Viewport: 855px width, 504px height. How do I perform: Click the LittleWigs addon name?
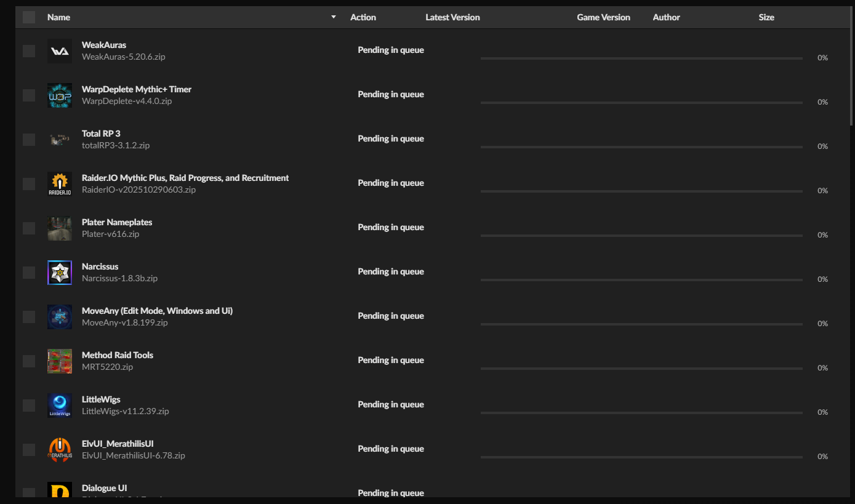click(x=101, y=399)
